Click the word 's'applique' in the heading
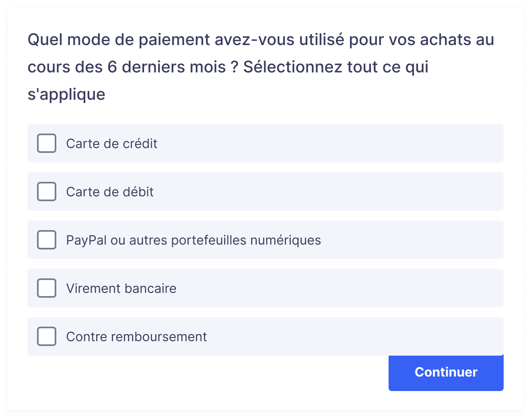Screen dimensions: 531x420 coord(66,95)
